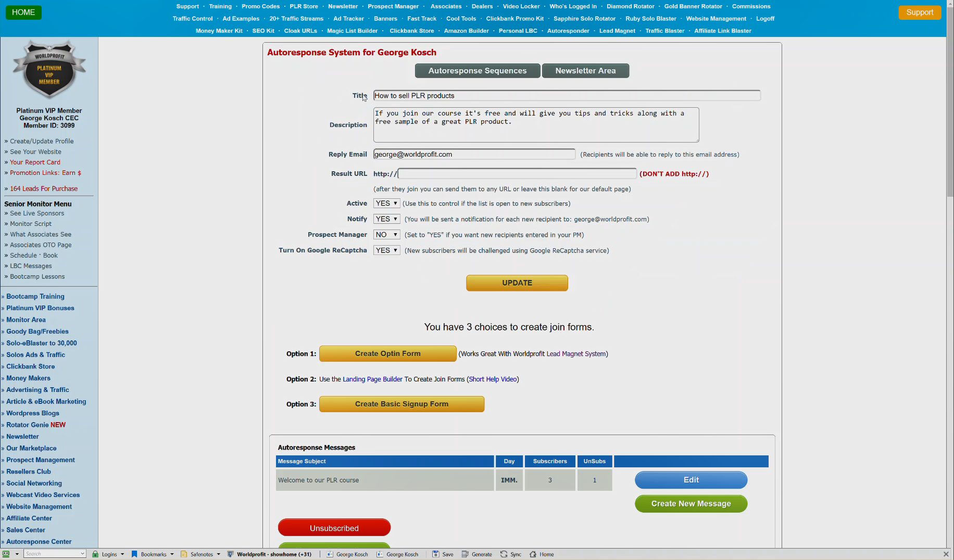
Task: Open the Prospect Manager NO dropdown
Action: point(386,235)
